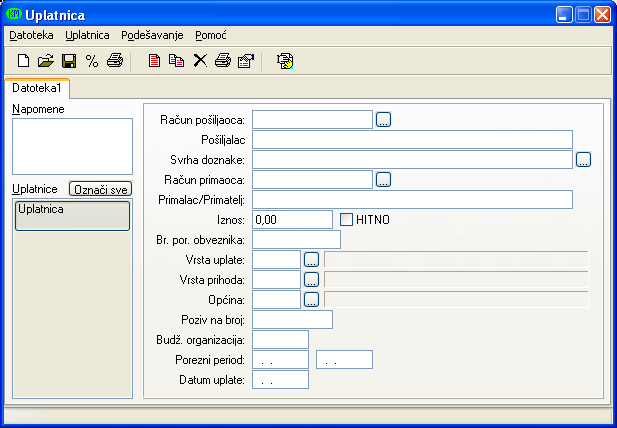This screenshot has width=617, height=428.
Task: Open the Datoteka menu
Action: [31, 35]
